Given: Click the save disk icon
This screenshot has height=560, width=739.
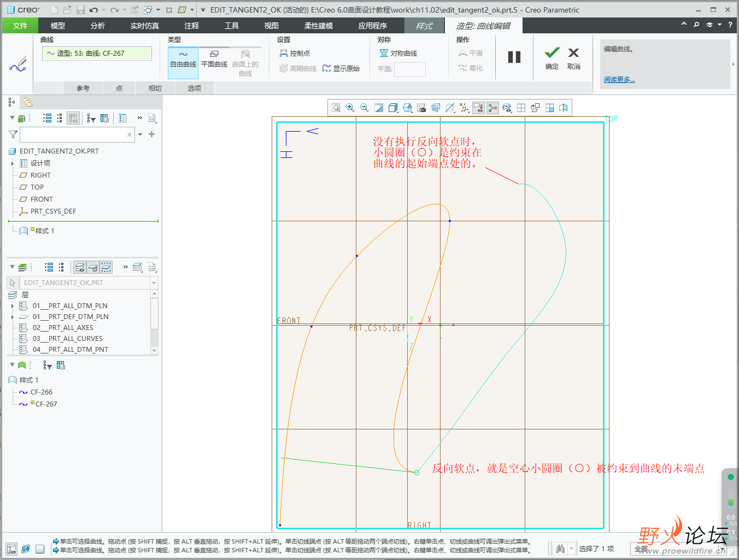Looking at the screenshot, I should [x=80, y=10].
